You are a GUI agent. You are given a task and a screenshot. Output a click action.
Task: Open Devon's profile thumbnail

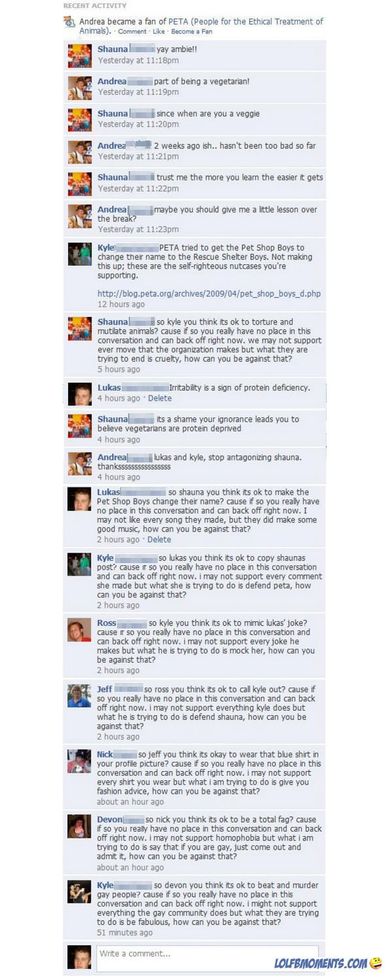coord(79,826)
